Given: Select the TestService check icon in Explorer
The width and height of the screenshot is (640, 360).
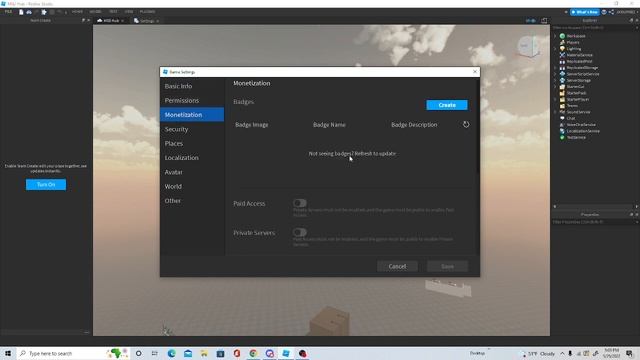Looking at the screenshot, I should [562, 137].
